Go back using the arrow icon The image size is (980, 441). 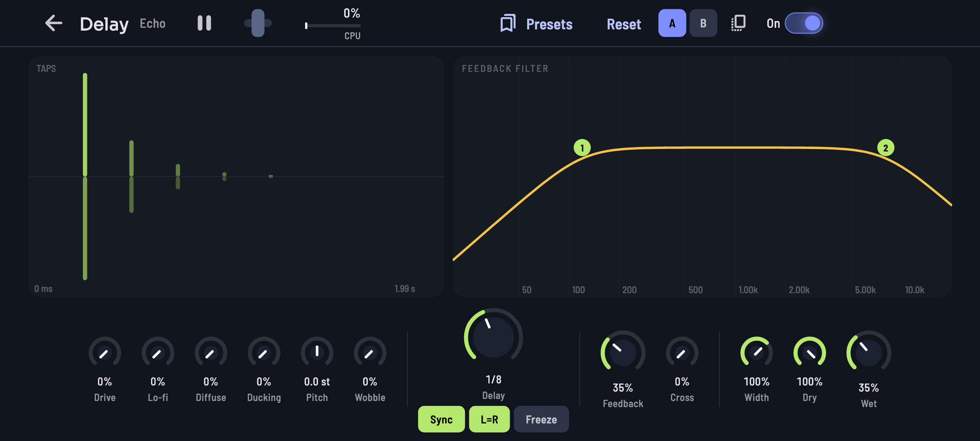point(54,23)
